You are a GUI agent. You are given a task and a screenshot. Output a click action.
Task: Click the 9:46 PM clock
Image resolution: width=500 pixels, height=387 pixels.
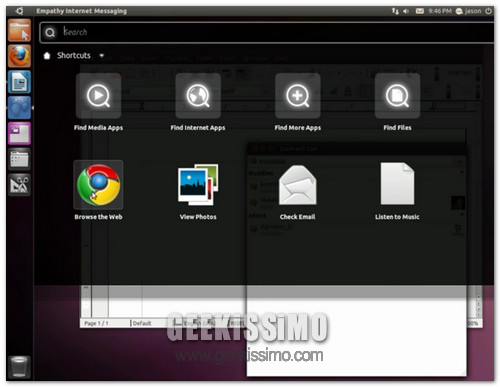[x=440, y=11]
